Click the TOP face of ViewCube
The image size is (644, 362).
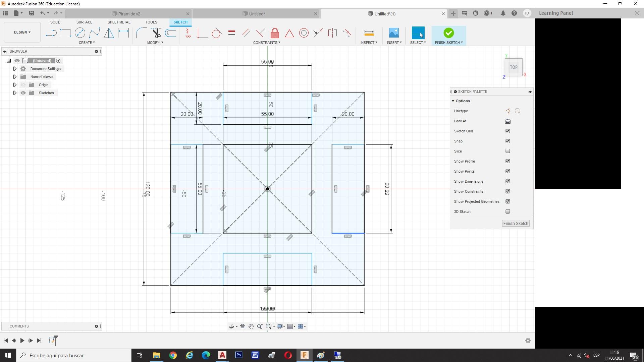[x=514, y=67]
